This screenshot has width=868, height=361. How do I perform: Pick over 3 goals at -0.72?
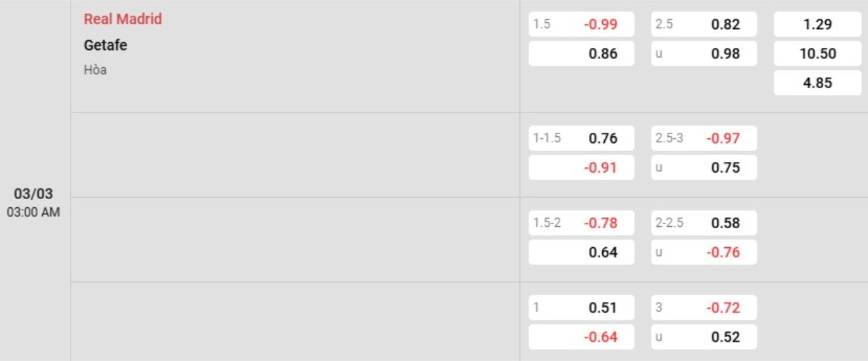pyautogui.click(x=704, y=307)
